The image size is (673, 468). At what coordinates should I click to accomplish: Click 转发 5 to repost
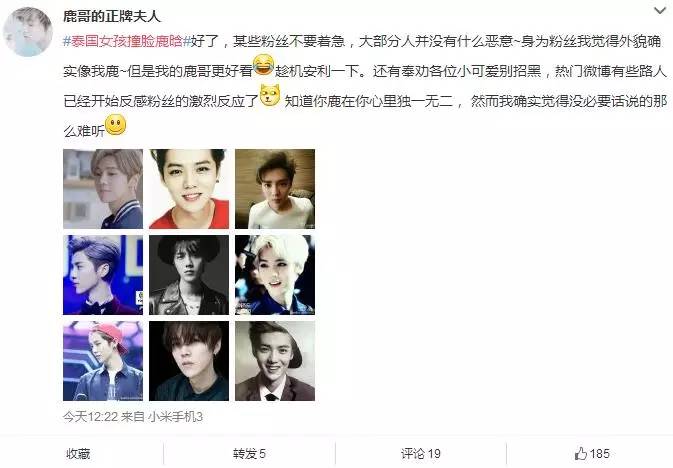coord(249,454)
